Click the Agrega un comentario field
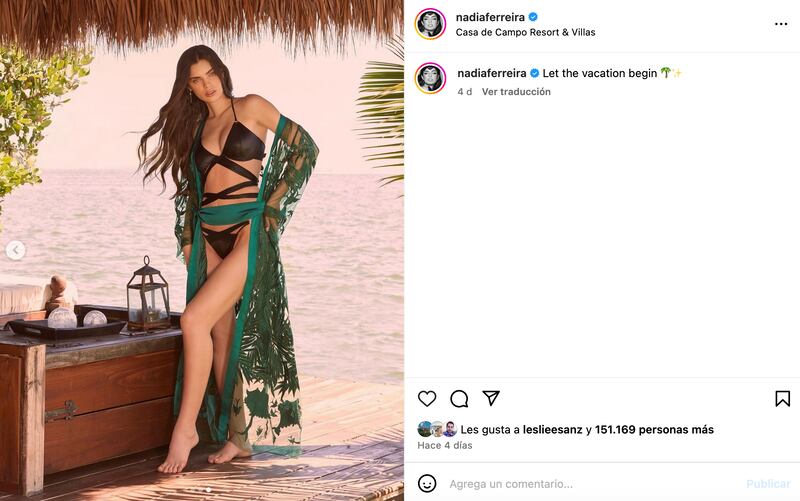Screen dimensions: 800x501 tap(592, 484)
